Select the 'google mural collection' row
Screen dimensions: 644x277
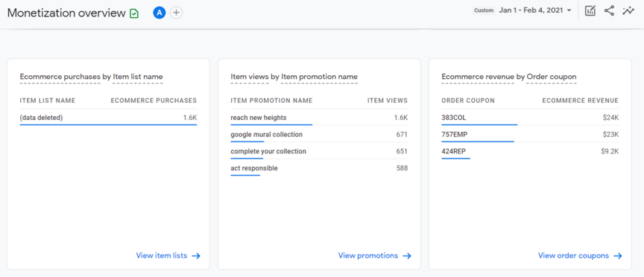click(319, 135)
